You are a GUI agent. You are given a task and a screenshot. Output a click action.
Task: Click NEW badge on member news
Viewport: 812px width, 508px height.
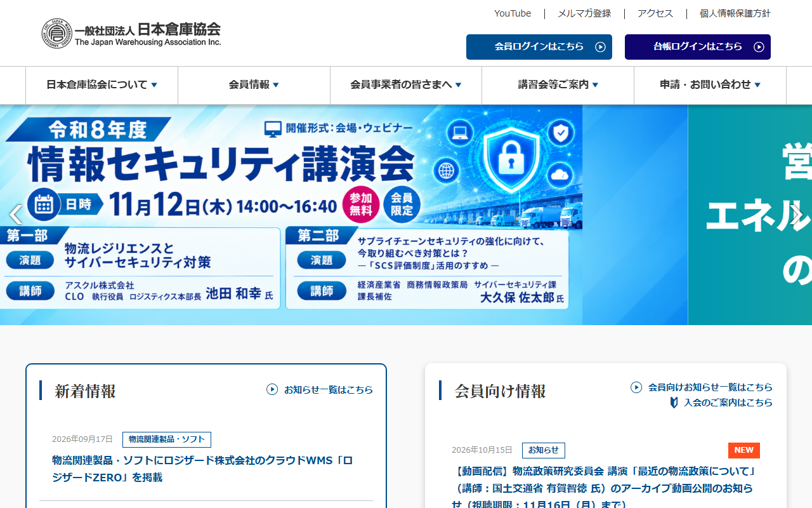744,450
